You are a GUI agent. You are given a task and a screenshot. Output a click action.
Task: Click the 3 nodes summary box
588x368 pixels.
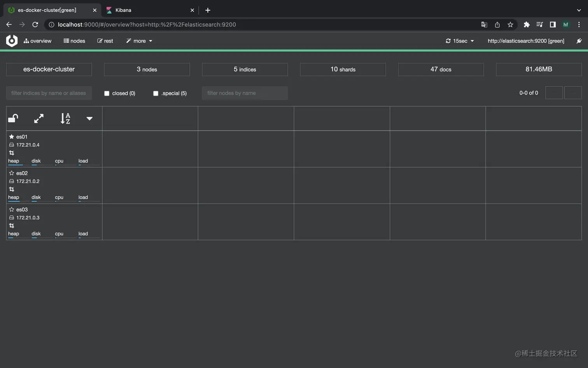click(x=147, y=69)
